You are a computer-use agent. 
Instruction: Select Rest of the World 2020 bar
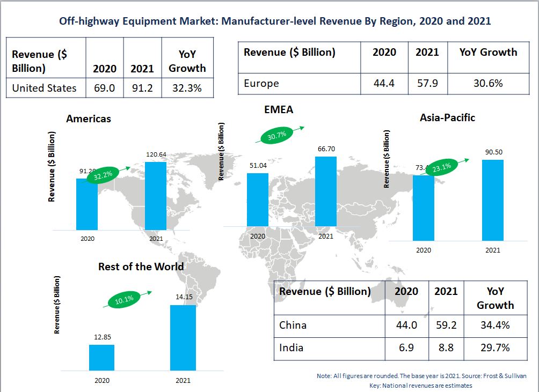102,358
